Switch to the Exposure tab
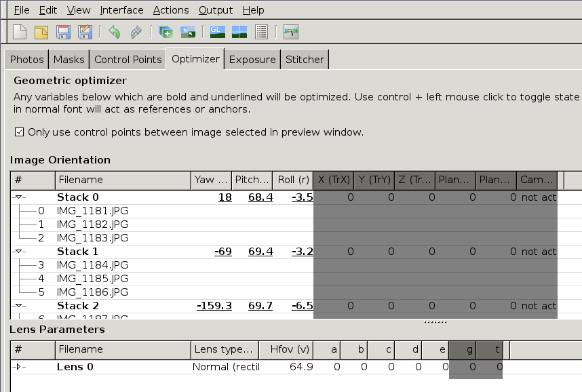 coord(252,59)
